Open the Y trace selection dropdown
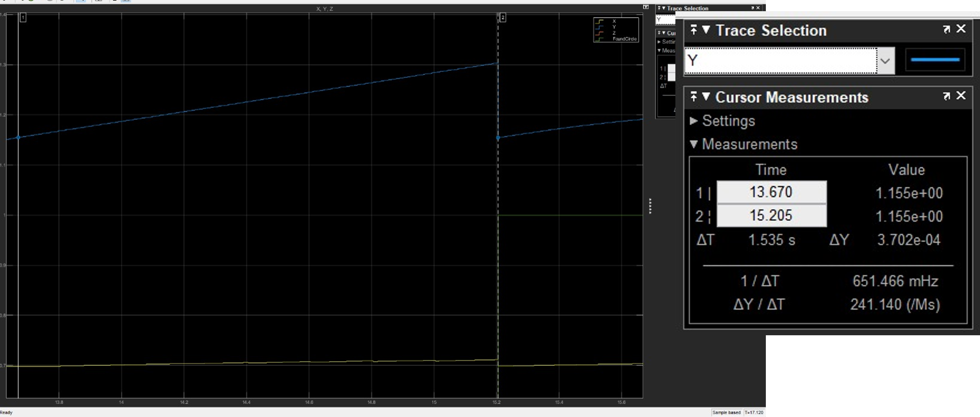 click(886, 61)
